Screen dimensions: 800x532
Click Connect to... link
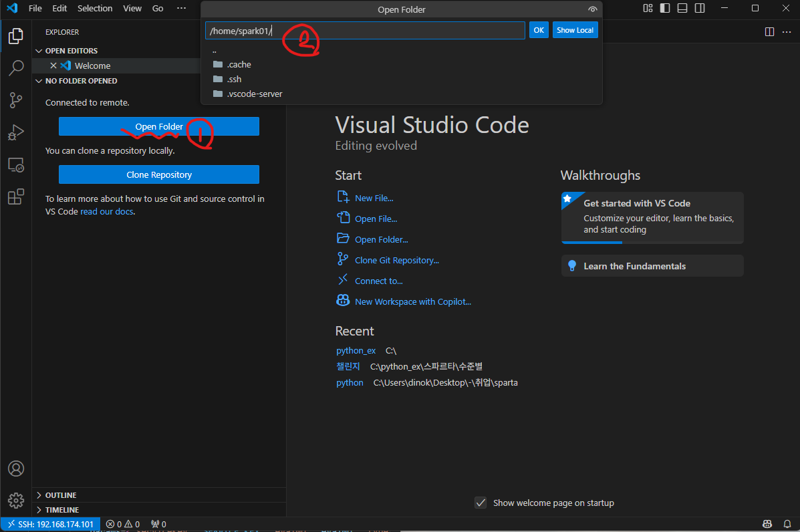coord(370,281)
